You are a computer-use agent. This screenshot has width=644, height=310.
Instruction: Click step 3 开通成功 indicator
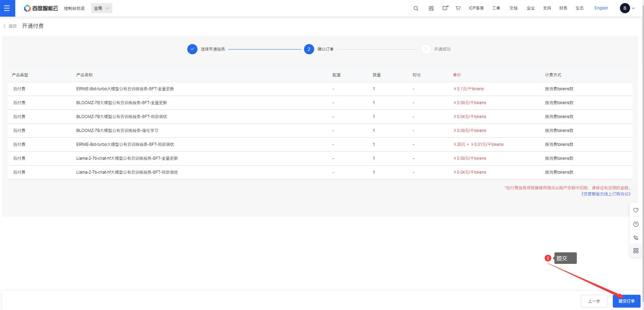tap(426, 49)
